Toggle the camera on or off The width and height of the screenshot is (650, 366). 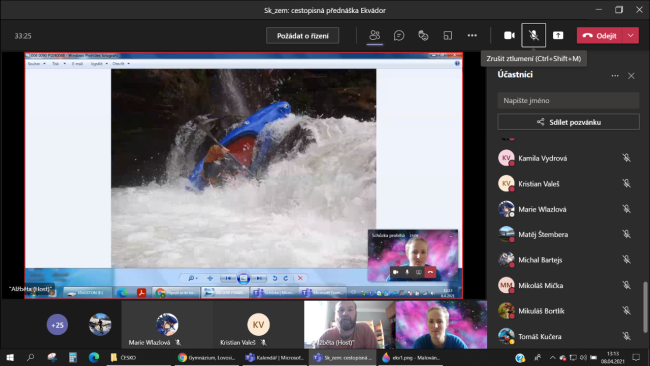pos(509,36)
